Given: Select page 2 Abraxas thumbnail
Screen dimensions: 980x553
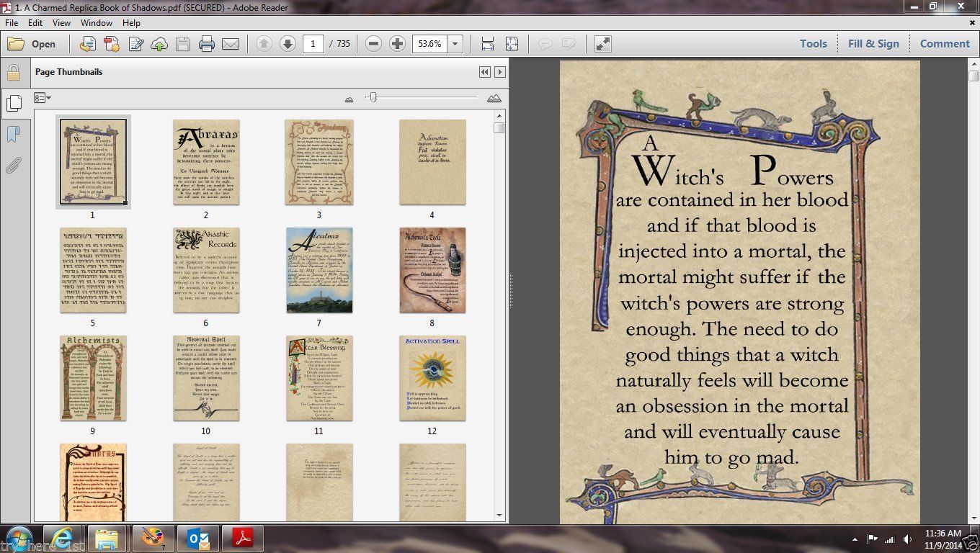Looking at the screenshot, I should [x=206, y=162].
